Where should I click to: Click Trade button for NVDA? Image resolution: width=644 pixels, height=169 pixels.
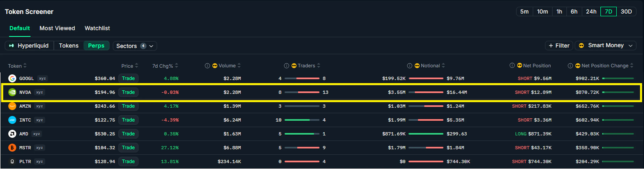click(128, 92)
